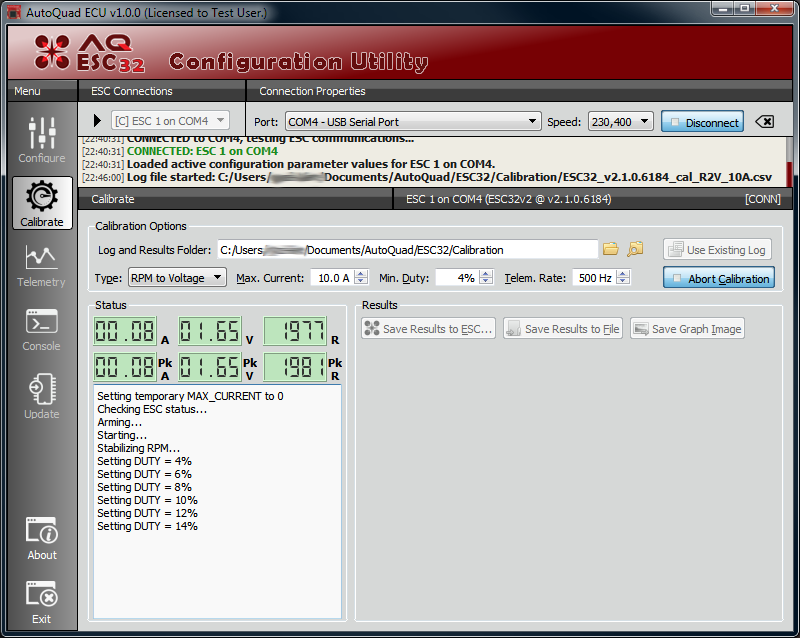The height and width of the screenshot is (638, 800).
Task: Click the AQ ESC32 logo
Action: point(89,53)
